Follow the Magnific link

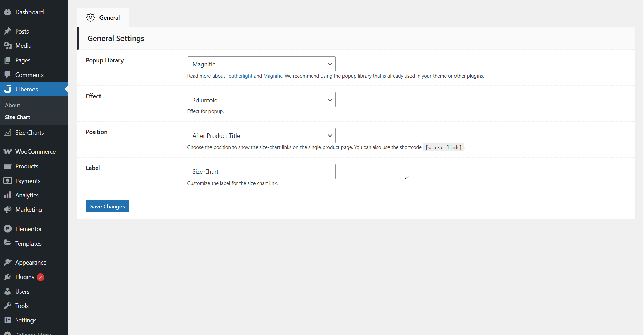pos(272,76)
